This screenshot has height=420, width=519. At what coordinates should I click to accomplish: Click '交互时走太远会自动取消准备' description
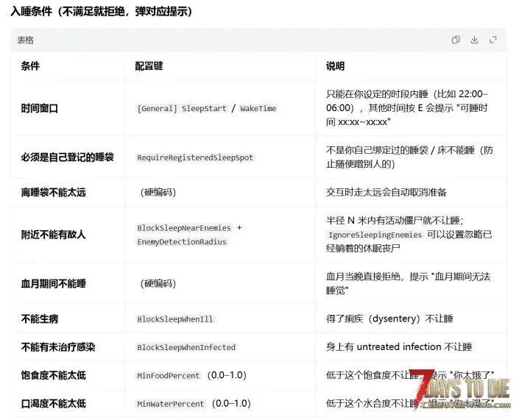coord(386,192)
